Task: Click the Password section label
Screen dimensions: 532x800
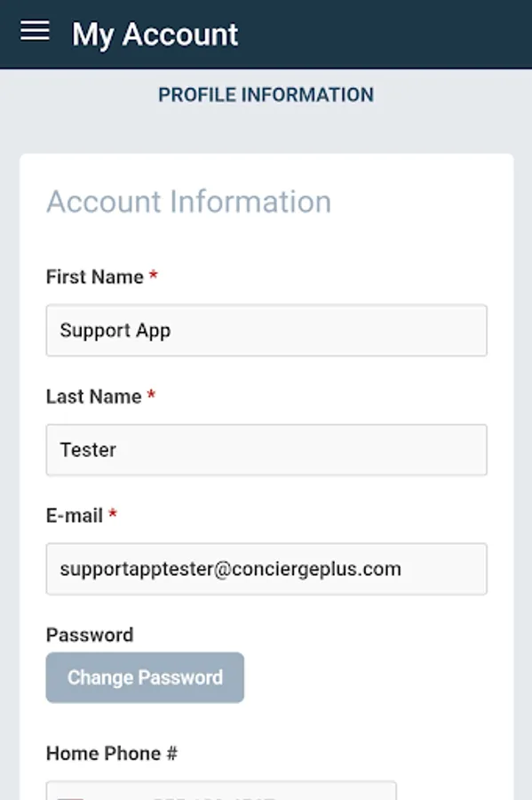Action: [x=89, y=634]
